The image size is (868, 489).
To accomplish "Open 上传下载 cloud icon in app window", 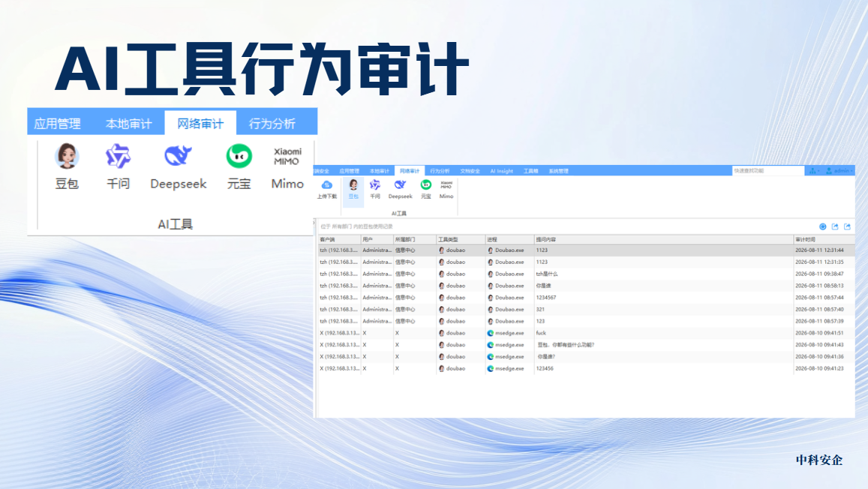I will 326,185.
